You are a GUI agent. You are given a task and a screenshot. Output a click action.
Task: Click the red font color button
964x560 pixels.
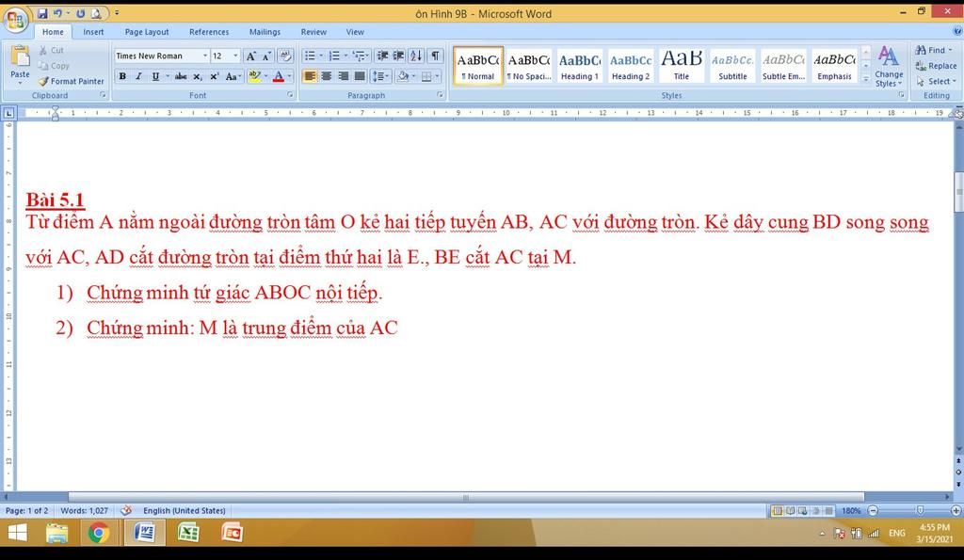(x=279, y=76)
